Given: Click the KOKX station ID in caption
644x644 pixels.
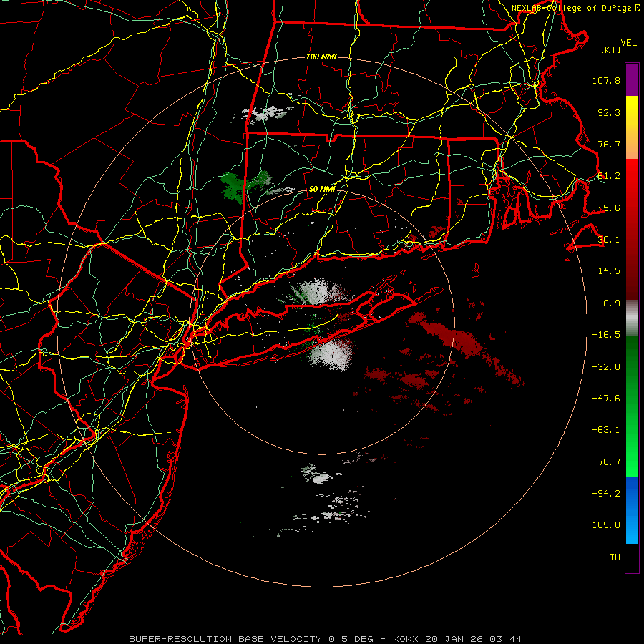Looking at the screenshot, I should [x=406, y=639].
